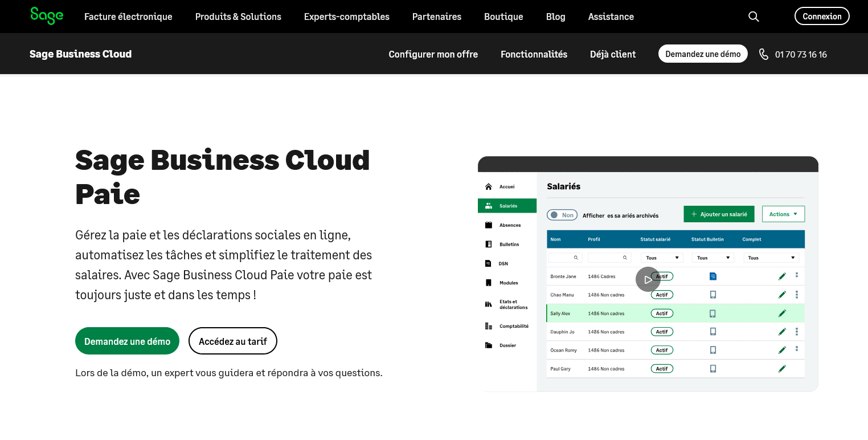Image resolution: width=868 pixels, height=440 pixels.
Task: Click the bulletin tablet icon for Sally Alex
Action: point(713,313)
